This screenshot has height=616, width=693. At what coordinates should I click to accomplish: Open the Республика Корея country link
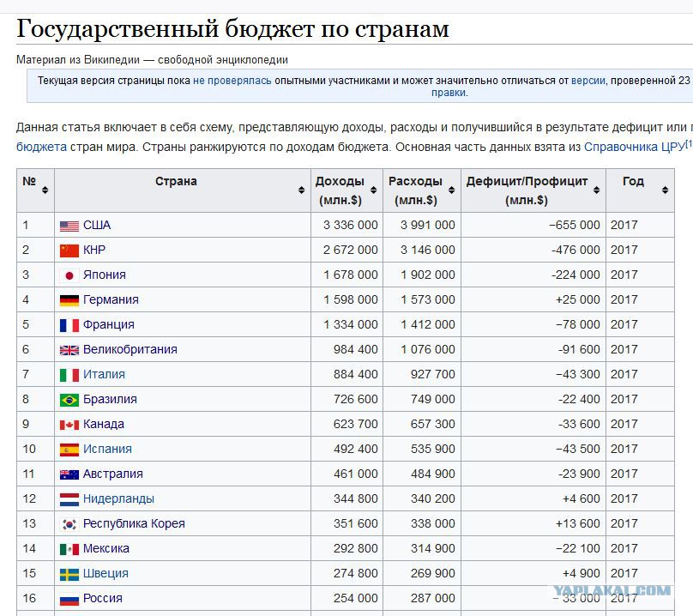coord(134,523)
